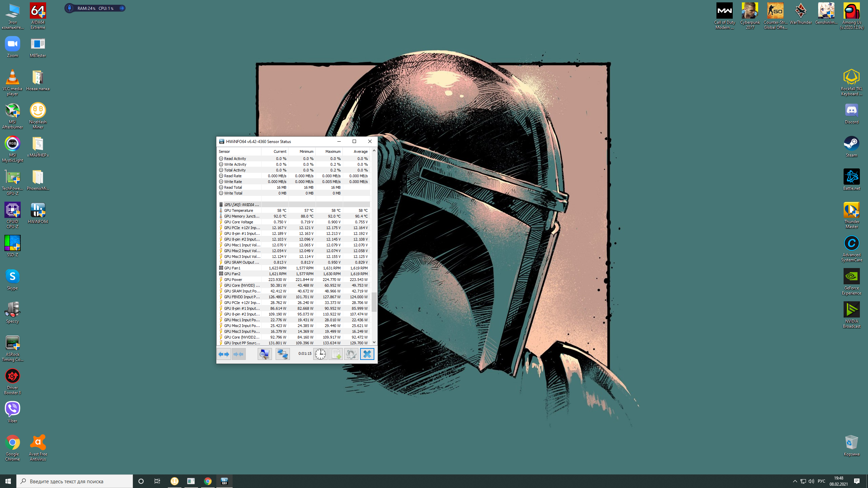The image size is (868, 488).
Task: Click the expand sensor window arrows button
Action: click(x=224, y=354)
